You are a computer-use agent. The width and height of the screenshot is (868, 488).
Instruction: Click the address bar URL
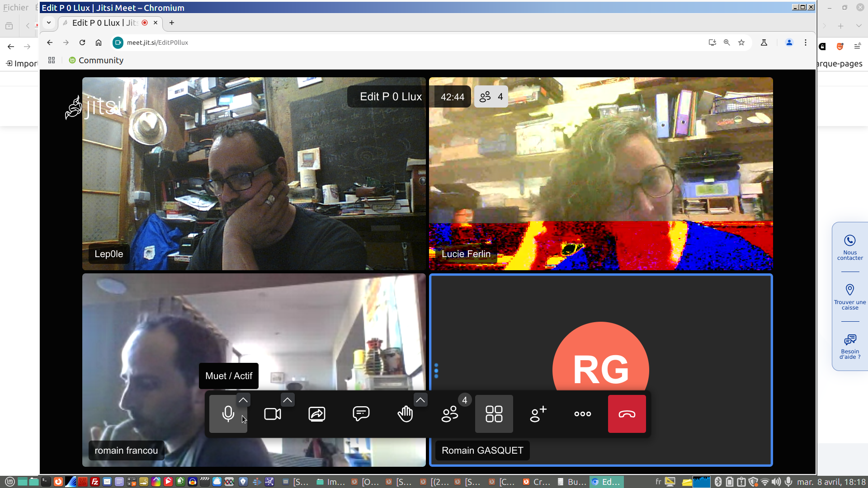click(x=157, y=42)
